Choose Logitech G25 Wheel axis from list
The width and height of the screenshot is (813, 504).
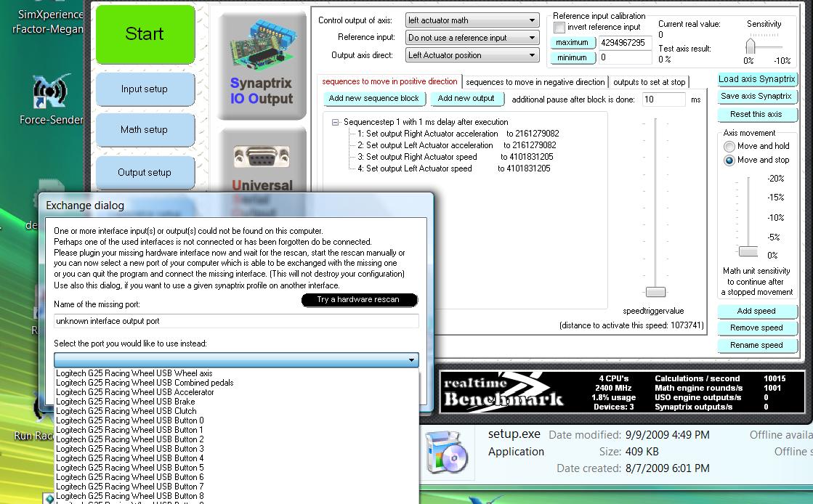(x=236, y=373)
